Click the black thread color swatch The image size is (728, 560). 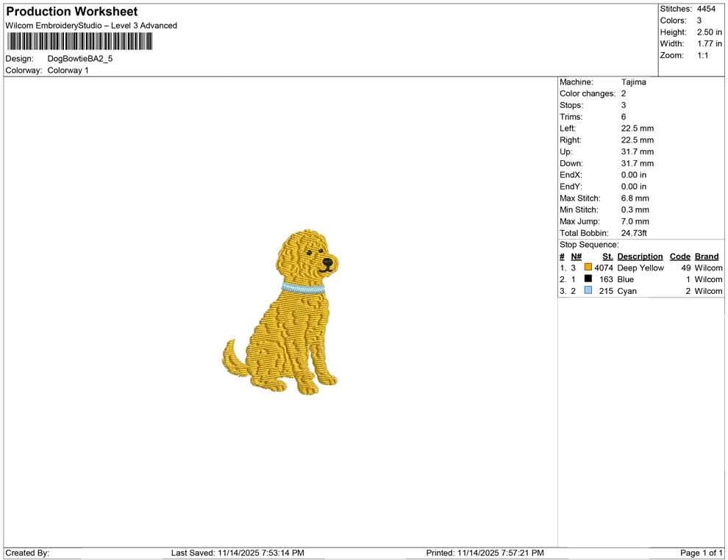(x=588, y=279)
